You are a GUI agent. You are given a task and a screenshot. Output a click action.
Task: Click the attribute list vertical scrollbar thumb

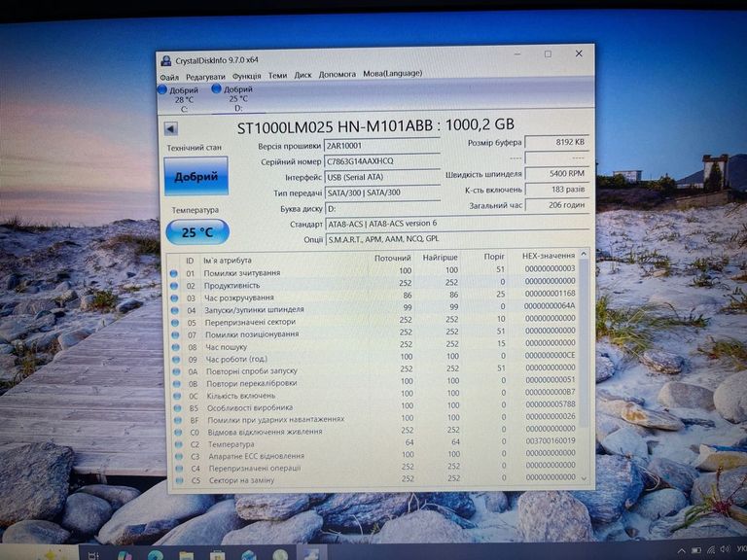pos(584,343)
